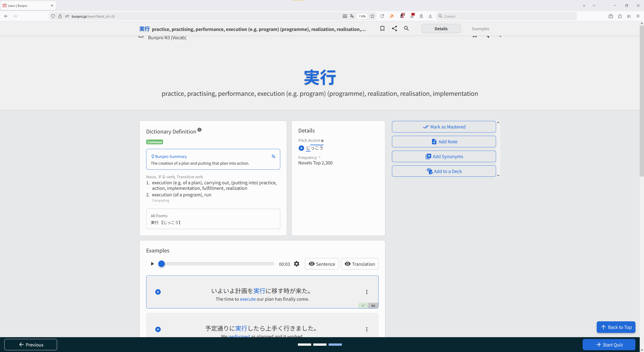This screenshot has width=644, height=352.
Task: Click the Bunpro Summary translate icon
Action: tap(273, 156)
